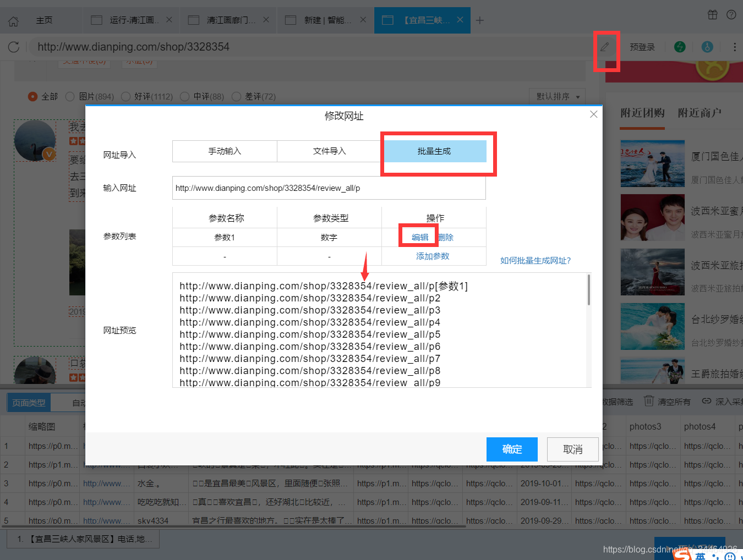Click the pencil edit-URL icon

tap(604, 47)
